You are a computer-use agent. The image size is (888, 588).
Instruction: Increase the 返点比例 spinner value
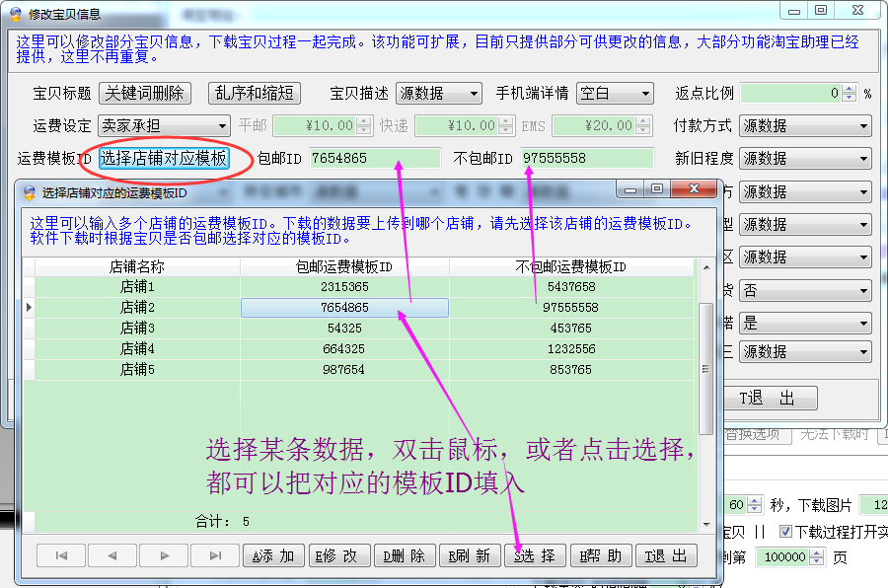coord(850,89)
